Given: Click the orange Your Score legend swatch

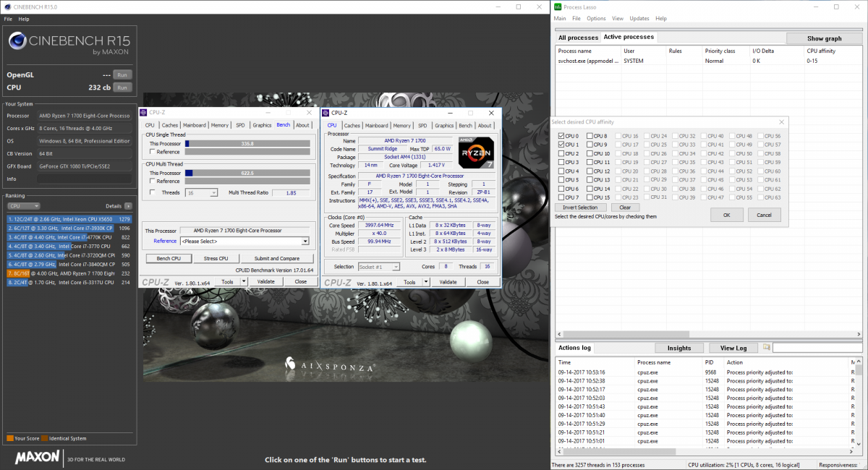Looking at the screenshot, I should [10, 438].
